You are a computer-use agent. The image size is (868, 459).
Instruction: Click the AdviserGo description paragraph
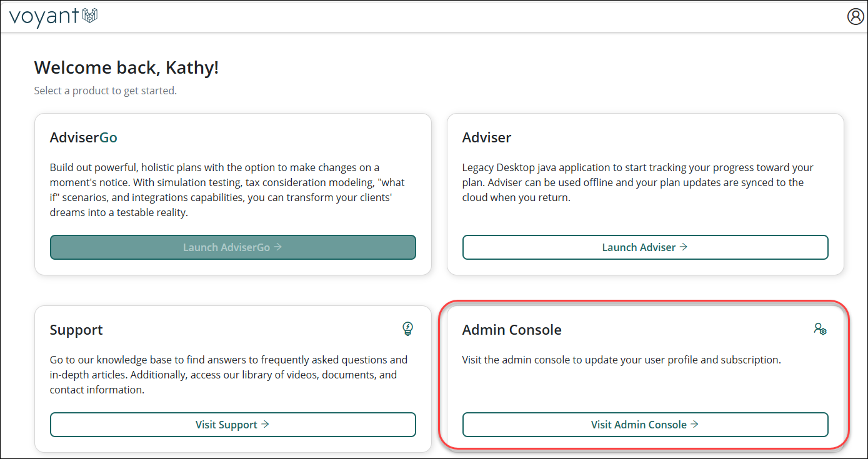click(228, 190)
